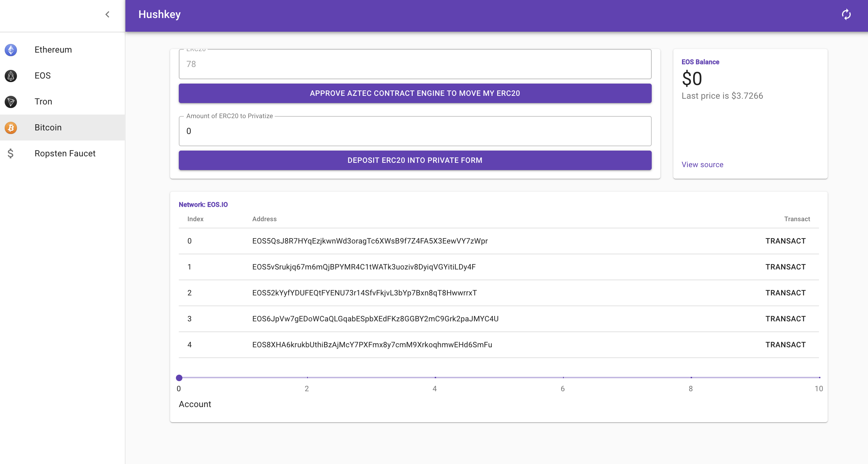Viewport: 868px width, 464px height.
Task: Select Ropsten Faucet from the sidebar
Action: [x=65, y=153]
